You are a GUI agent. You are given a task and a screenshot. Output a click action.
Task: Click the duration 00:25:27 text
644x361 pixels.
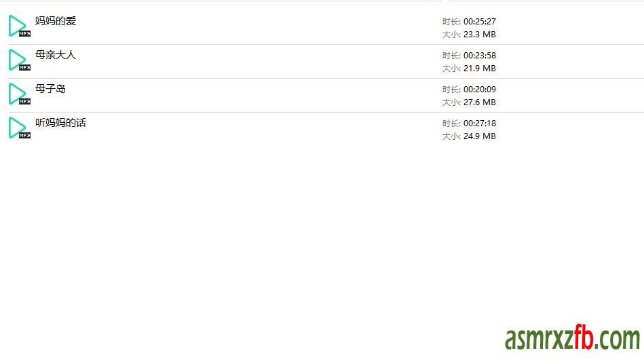pyautogui.click(x=479, y=22)
